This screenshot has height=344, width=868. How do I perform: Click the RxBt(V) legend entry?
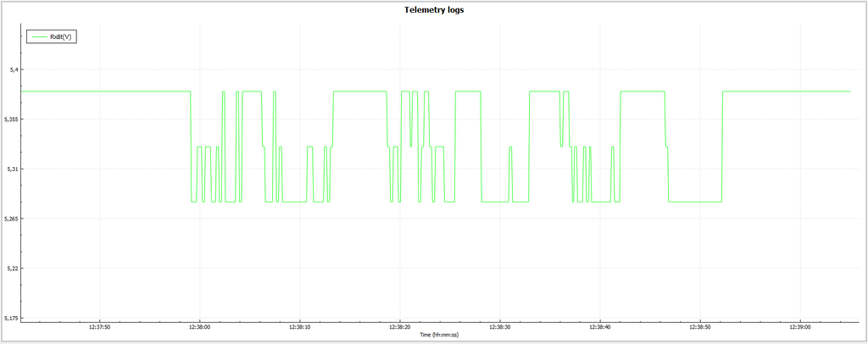[62, 36]
